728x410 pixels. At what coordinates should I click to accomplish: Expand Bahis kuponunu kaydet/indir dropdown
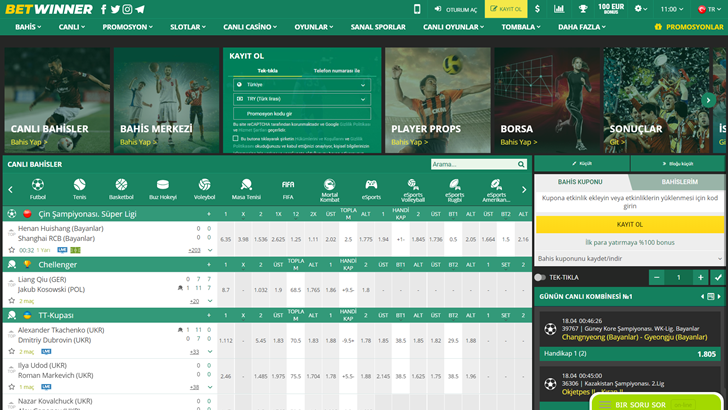pos(630,259)
